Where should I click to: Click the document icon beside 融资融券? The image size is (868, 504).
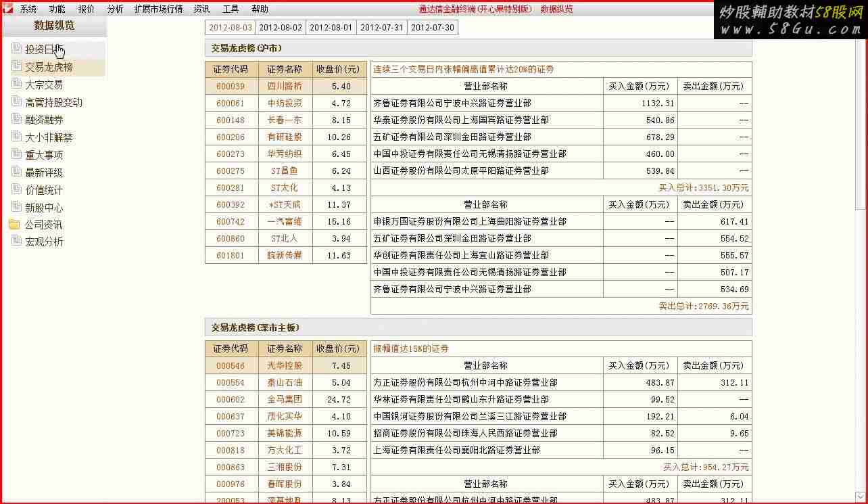point(16,119)
